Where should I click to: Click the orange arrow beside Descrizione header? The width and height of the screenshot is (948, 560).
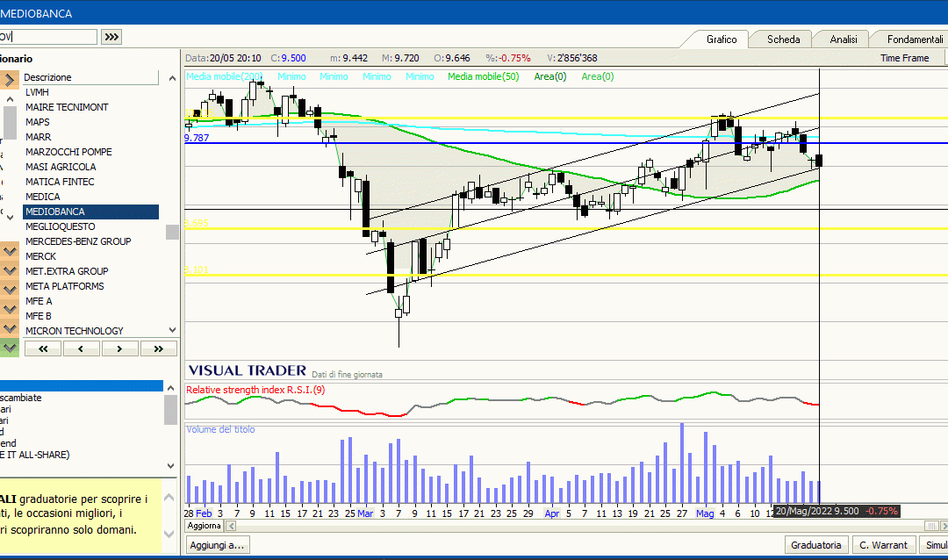click(x=9, y=79)
